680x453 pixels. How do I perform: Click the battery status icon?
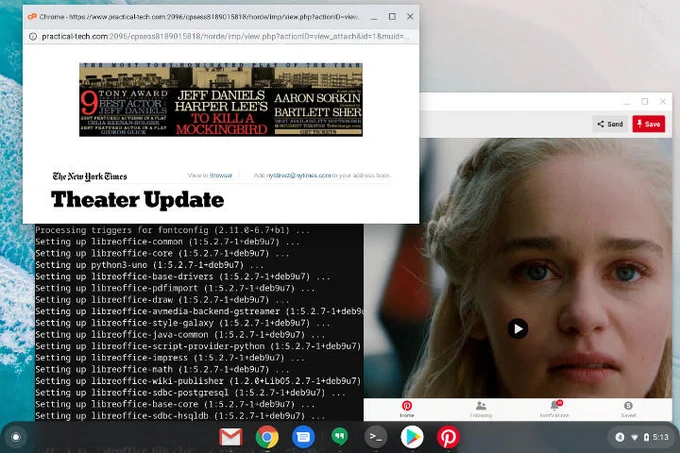click(x=646, y=437)
